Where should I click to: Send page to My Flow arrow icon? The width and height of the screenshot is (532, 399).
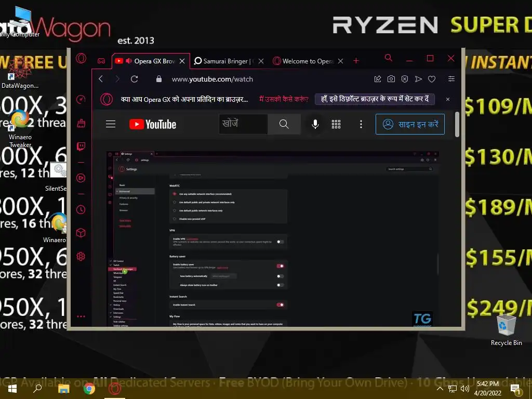[418, 79]
